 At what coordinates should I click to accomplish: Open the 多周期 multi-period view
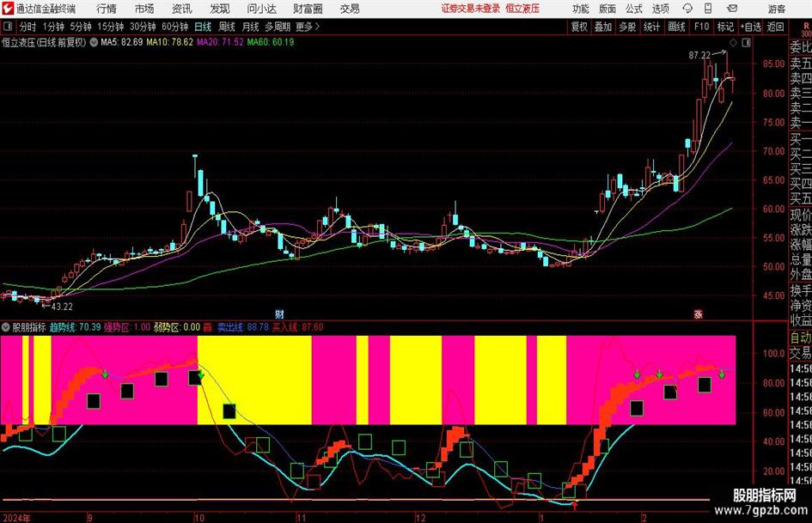click(278, 27)
